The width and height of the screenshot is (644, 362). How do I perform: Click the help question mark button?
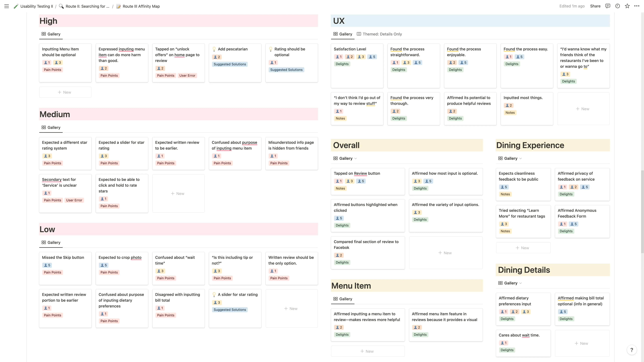(x=632, y=350)
